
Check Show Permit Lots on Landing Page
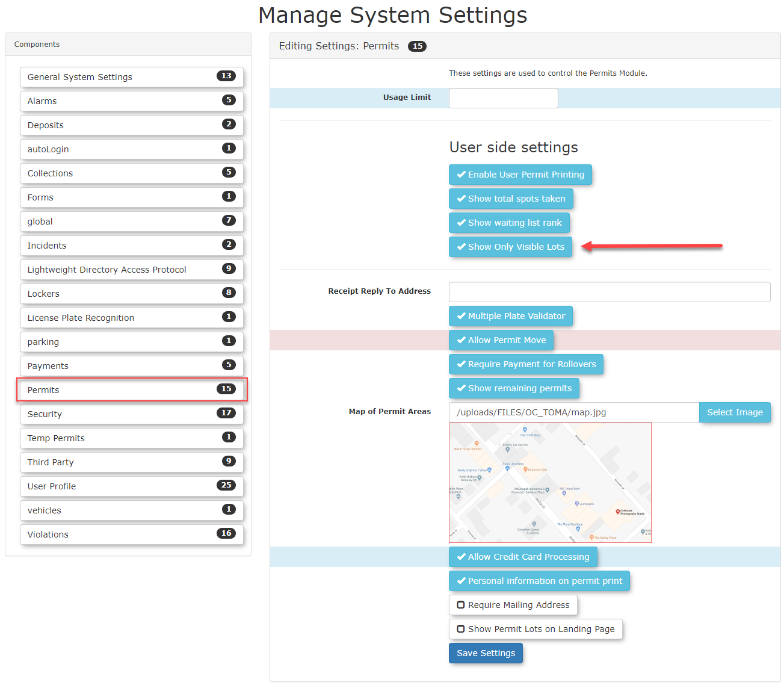536,629
